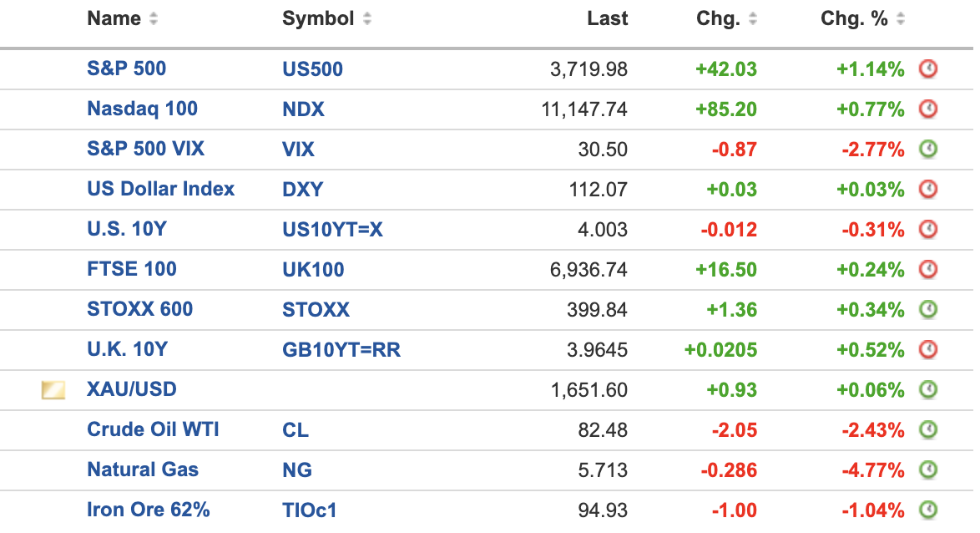
Task: Click the clock icon in US Dollar Index row
Action: (x=927, y=190)
